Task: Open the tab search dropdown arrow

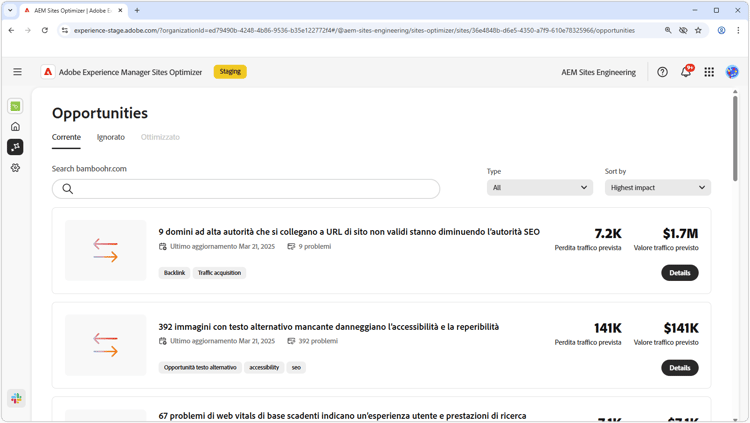Action: pyautogui.click(x=10, y=10)
